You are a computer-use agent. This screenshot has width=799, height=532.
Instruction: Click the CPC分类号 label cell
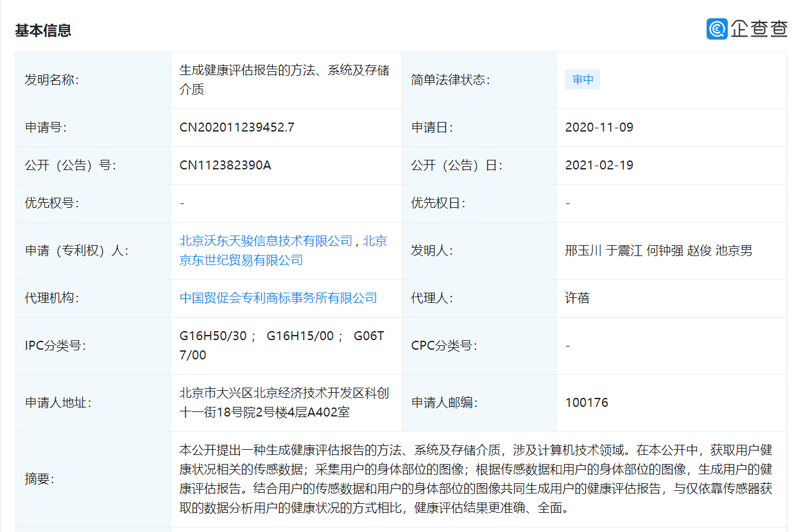479,346
